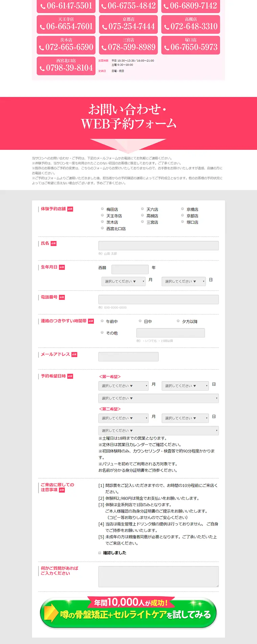Choose その他 contact time radio
The width and height of the screenshot is (257, 644).
pos(102,332)
